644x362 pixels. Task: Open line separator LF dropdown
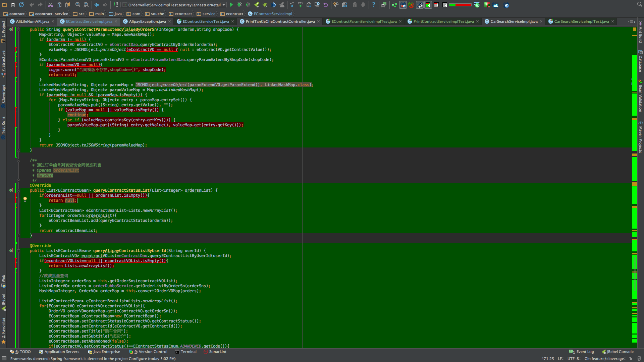click(x=560, y=359)
